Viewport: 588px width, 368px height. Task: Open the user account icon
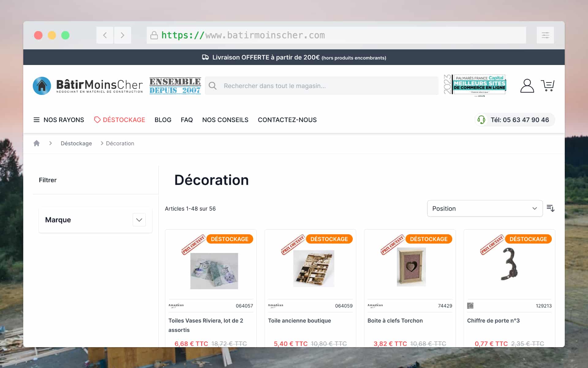click(527, 86)
